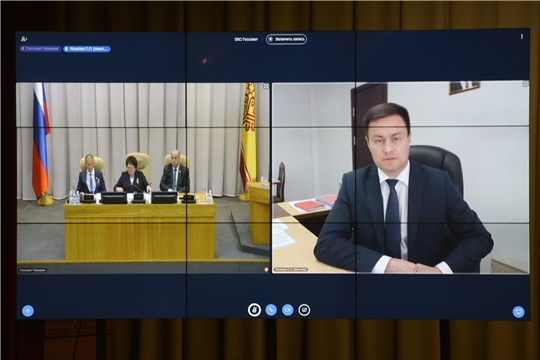Select the Госсовет Чувашии participant chip
This screenshot has height=360, width=540.
click(40, 49)
